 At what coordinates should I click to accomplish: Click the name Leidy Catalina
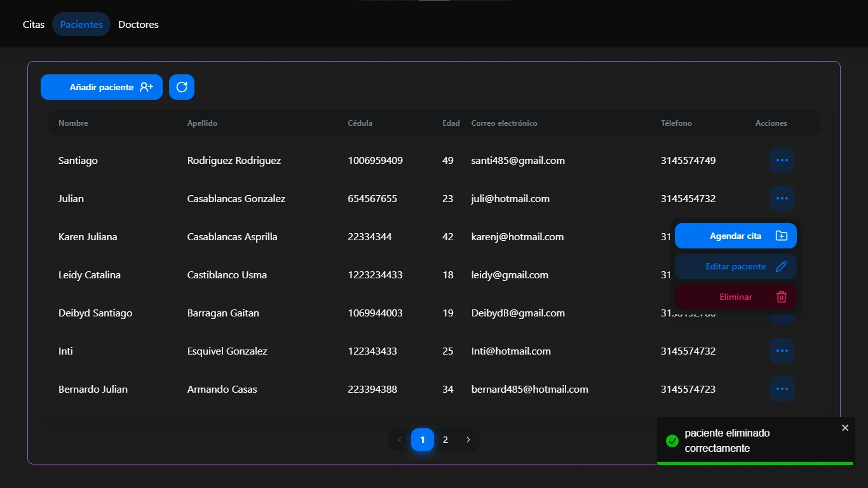tap(90, 274)
